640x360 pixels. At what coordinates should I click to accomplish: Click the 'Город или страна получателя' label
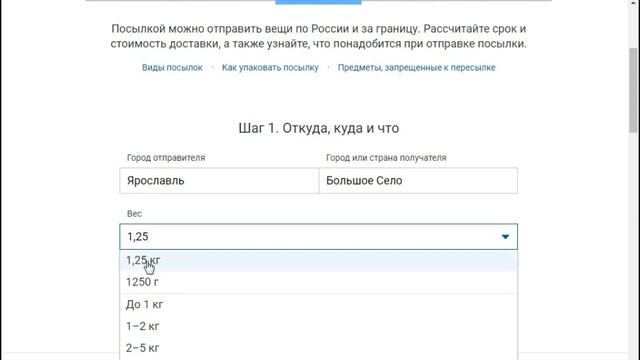pos(386,158)
